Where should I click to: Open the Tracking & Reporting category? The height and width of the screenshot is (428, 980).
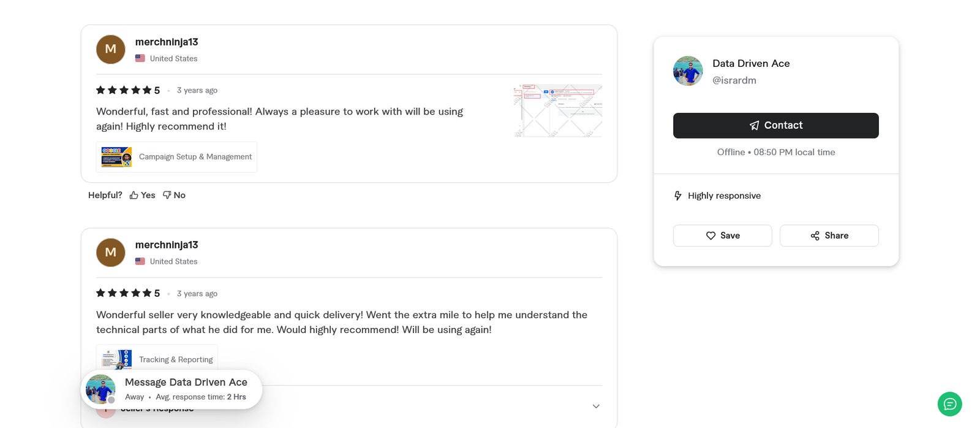[157, 359]
